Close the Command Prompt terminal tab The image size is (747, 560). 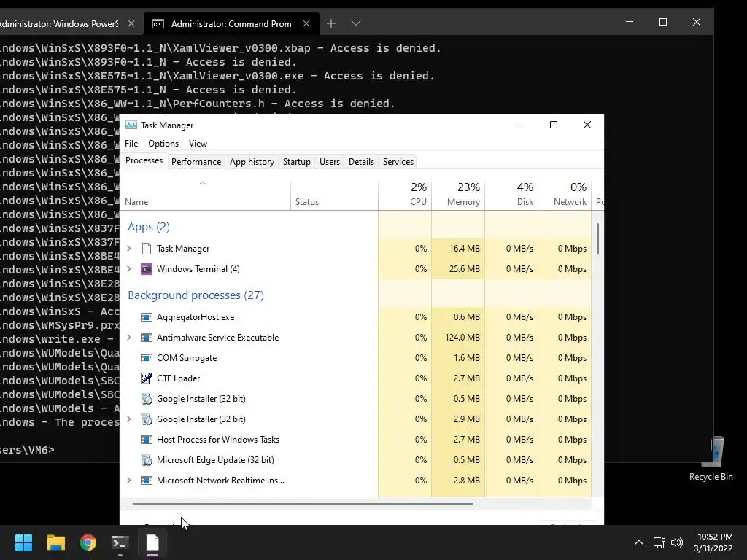coord(306,23)
